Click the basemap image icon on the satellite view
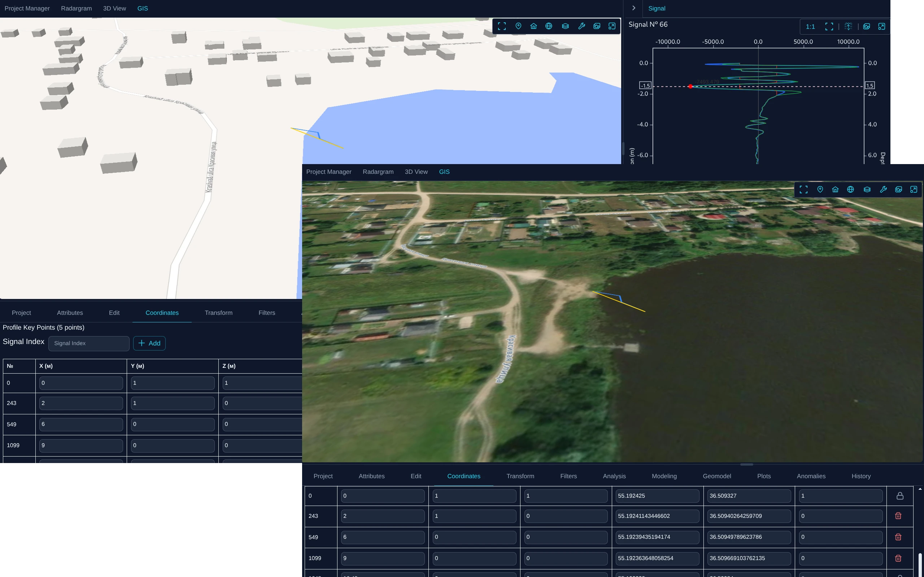 [x=898, y=189]
